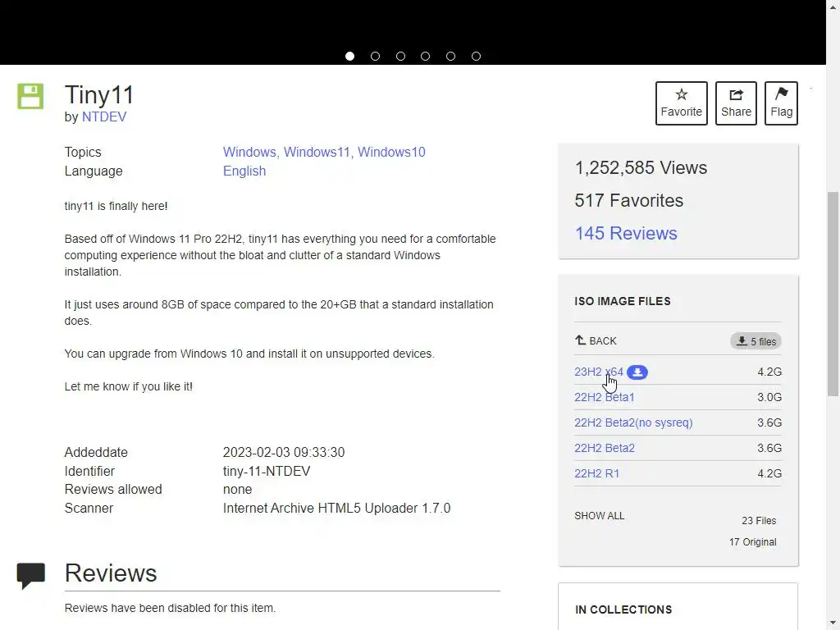Click the 1,252,585 Views text
This screenshot has width=840, height=630.
pos(641,167)
